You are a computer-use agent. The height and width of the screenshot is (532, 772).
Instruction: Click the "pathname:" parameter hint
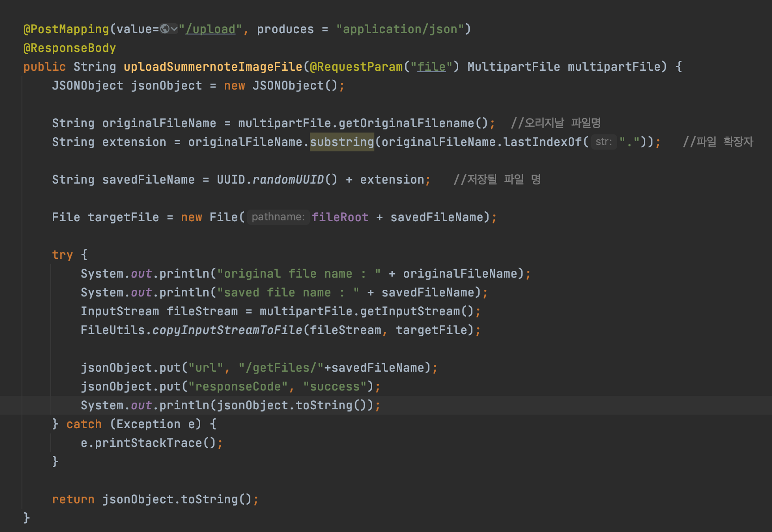[x=278, y=217]
